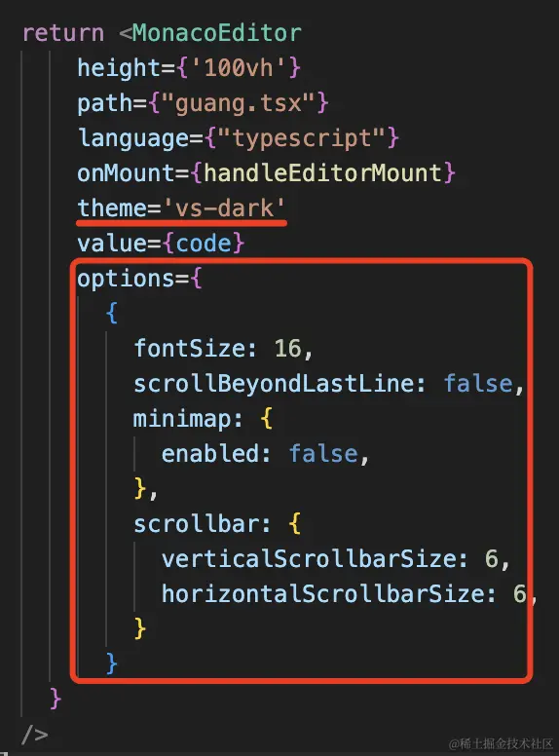This screenshot has width=559, height=756.
Task: Click the MonacoEditor component name
Action: (217, 33)
